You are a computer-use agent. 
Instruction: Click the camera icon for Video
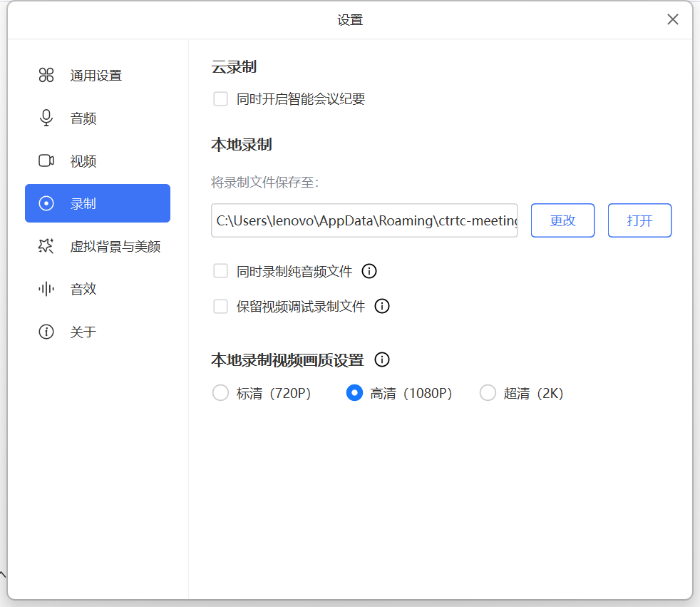46,161
